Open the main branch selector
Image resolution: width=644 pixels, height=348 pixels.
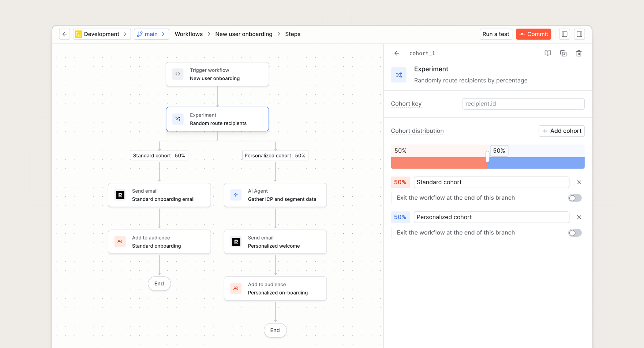151,34
